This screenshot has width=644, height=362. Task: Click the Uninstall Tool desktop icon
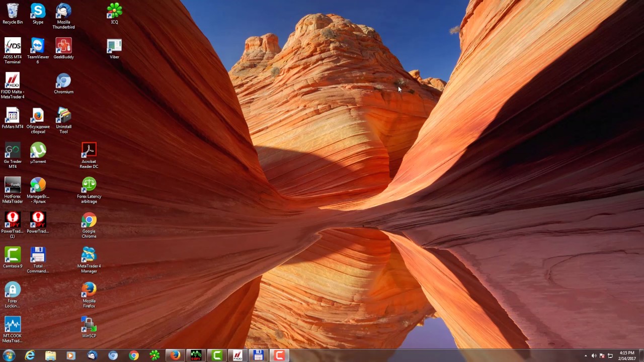click(x=63, y=121)
